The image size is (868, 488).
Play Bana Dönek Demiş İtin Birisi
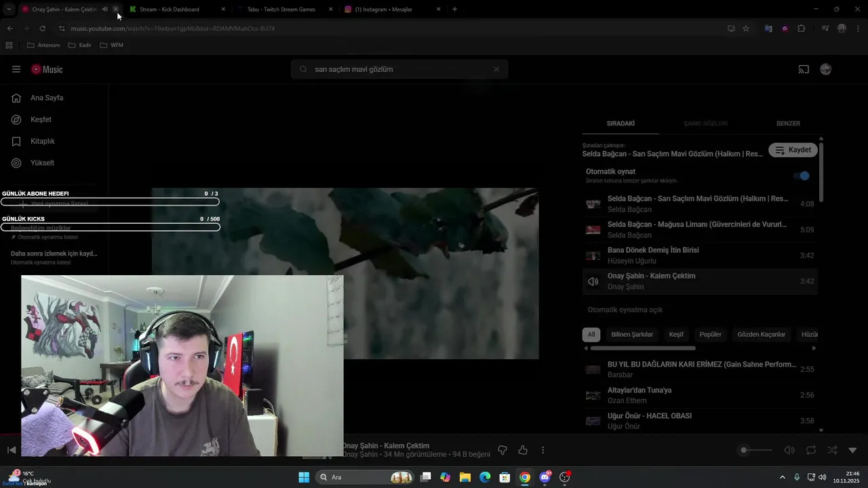[x=700, y=256]
